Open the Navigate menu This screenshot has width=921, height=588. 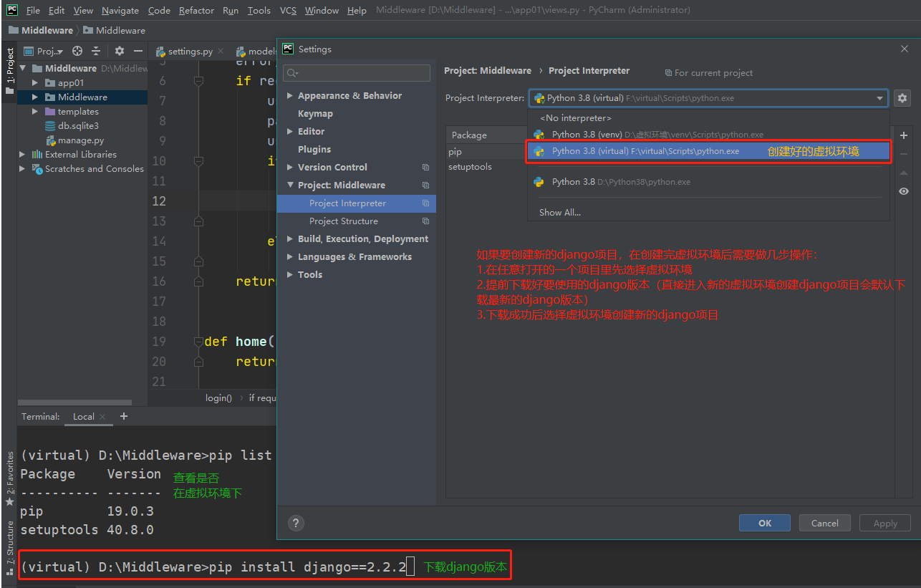(120, 10)
